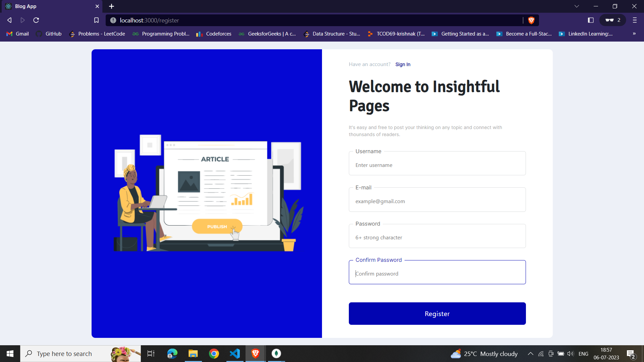Toggle the browser sidebar panel
This screenshot has height=362, width=644.
(590, 20)
